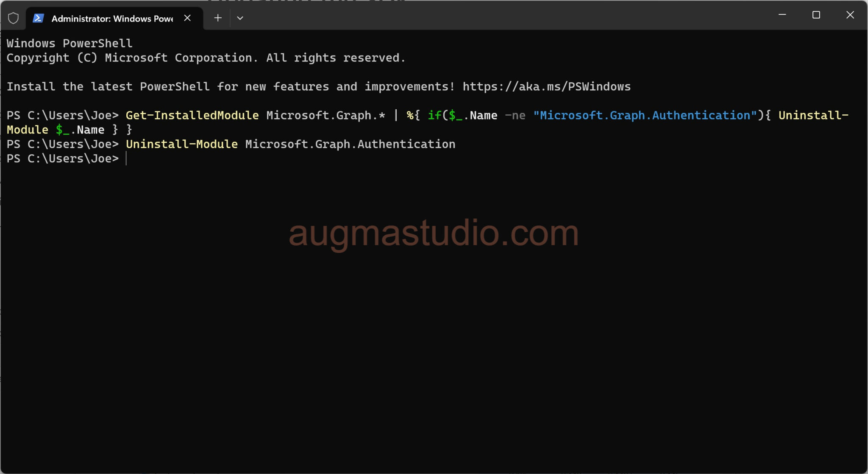Click the maximize window icon
Screen dimensions: 868x474
(x=816, y=14)
